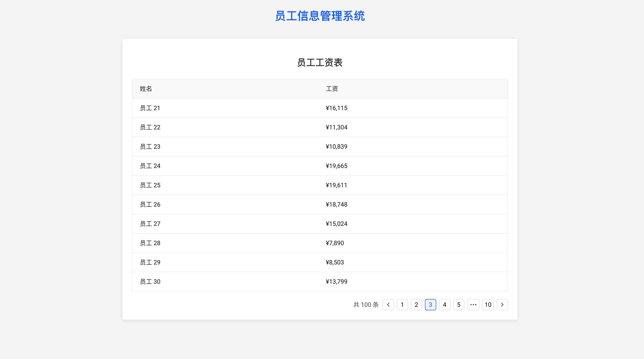Go to pagination page 1
This screenshot has height=359, width=644.
[x=402, y=304]
